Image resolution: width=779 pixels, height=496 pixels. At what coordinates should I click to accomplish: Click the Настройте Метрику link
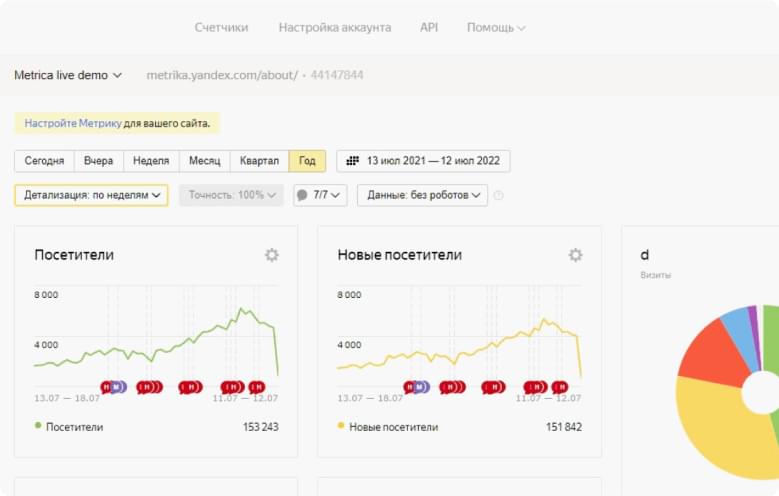coord(73,123)
